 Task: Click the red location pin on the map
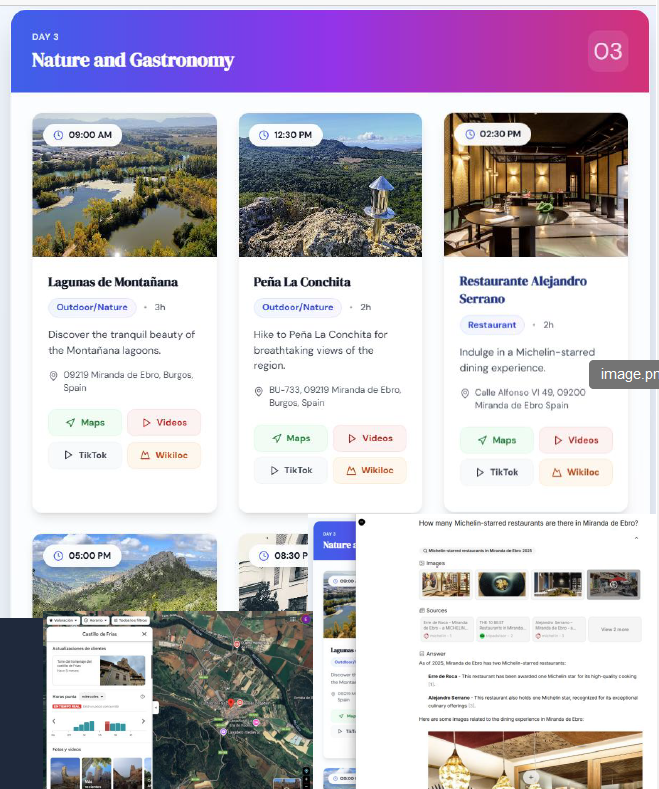(231, 702)
